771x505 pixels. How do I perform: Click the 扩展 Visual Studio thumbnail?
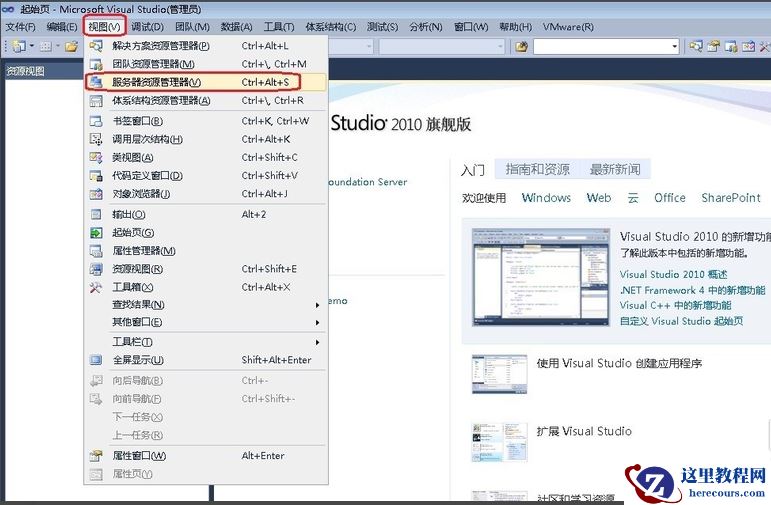point(499,442)
